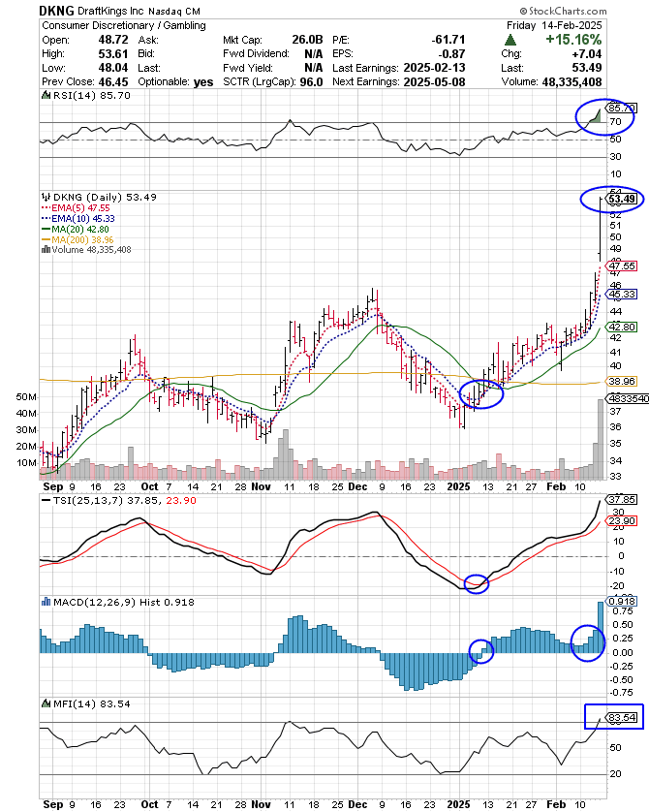
Task: Click the MA(20) 42.80 legend entry
Action: 80,230
